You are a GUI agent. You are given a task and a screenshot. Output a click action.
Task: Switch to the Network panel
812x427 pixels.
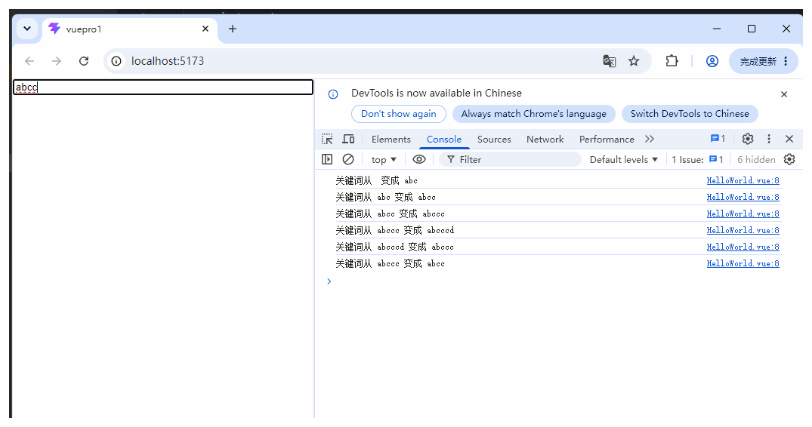tap(545, 139)
